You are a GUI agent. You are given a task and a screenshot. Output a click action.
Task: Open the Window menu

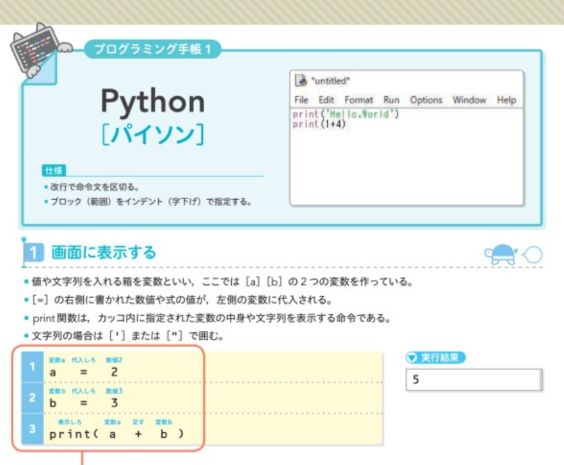tap(469, 100)
